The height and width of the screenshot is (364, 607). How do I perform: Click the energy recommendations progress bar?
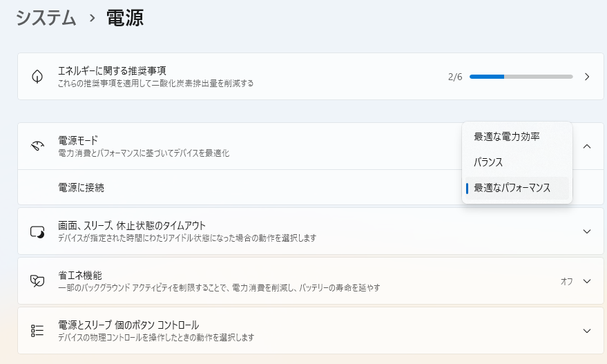521,77
